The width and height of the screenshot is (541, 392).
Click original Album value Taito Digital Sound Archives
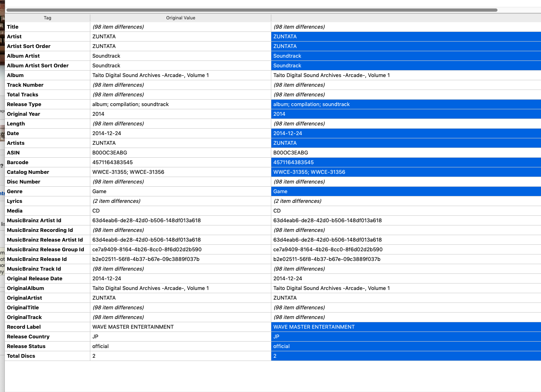pyautogui.click(x=151, y=75)
